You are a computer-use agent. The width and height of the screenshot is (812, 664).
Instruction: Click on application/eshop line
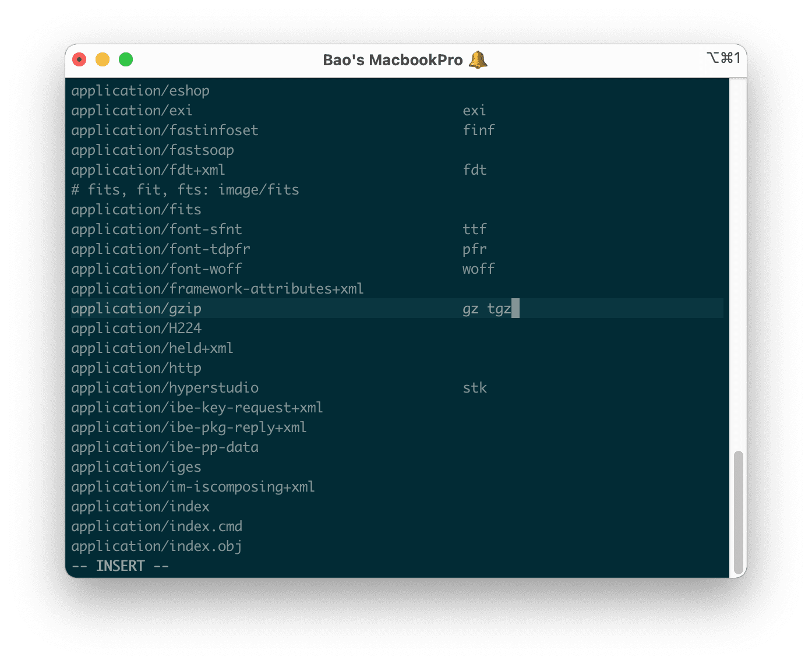(x=140, y=91)
